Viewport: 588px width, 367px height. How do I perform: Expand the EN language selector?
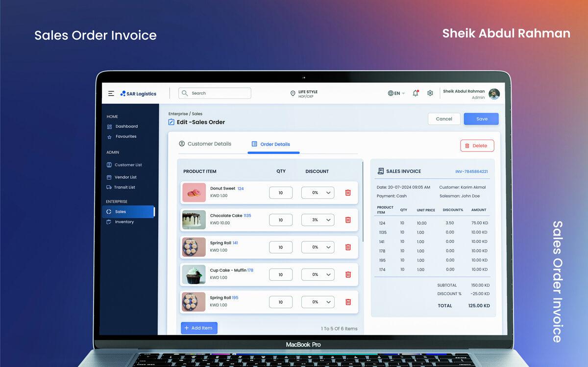[396, 93]
